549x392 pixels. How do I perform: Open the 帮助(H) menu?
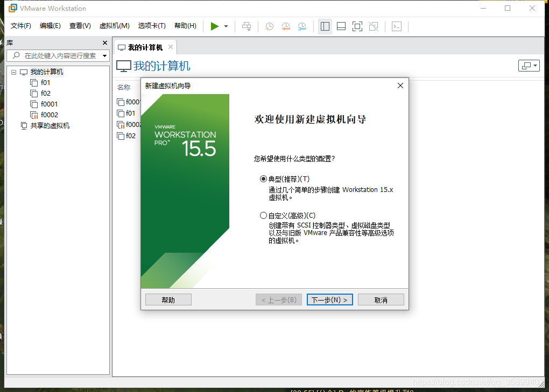click(185, 26)
